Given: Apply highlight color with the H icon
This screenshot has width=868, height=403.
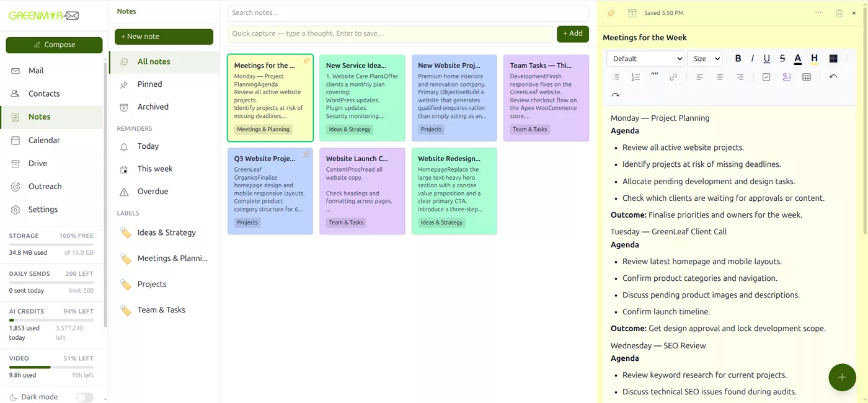Looking at the screenshot, I should [x=814, y=58].
